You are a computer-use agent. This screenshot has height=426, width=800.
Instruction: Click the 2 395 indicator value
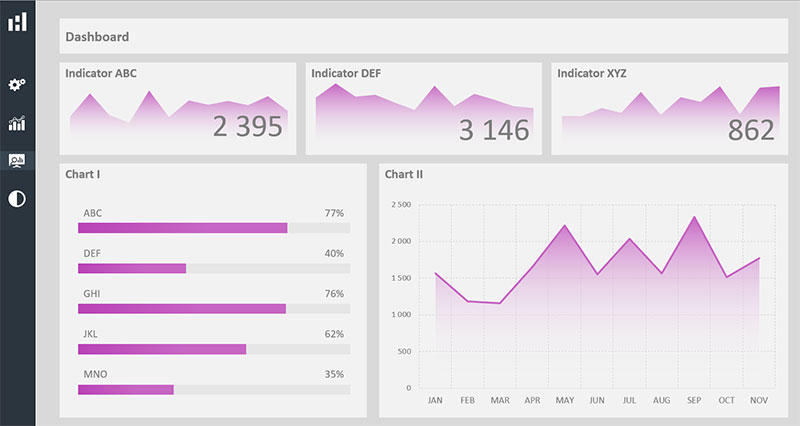click(247, 127)
